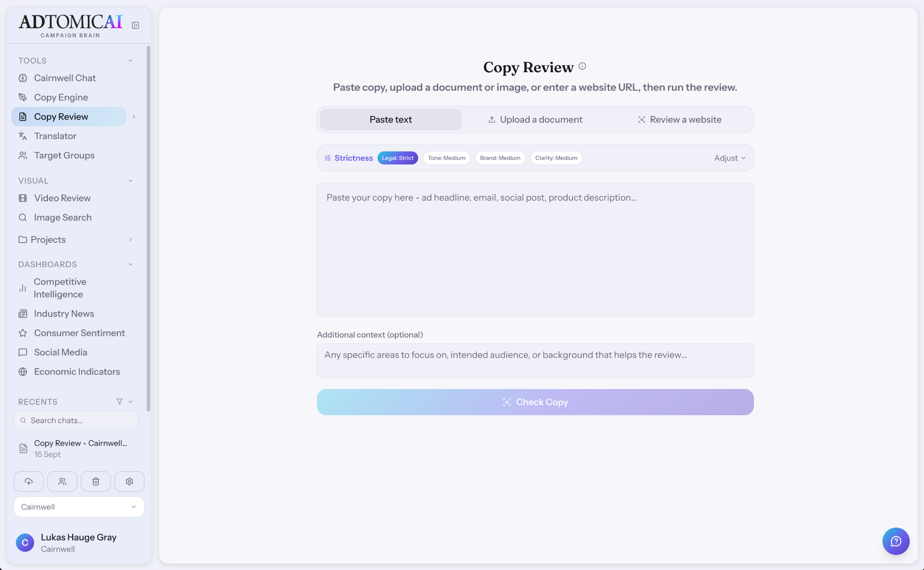Screen dimensions: 924x570
Task: Click the paste your copy text area
Action: (535, 250)
